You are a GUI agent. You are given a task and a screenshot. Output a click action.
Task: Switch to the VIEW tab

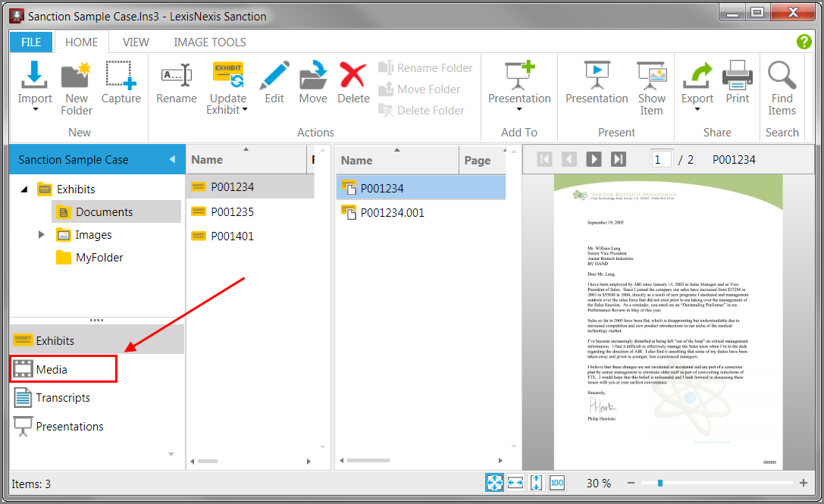point(136,42)
